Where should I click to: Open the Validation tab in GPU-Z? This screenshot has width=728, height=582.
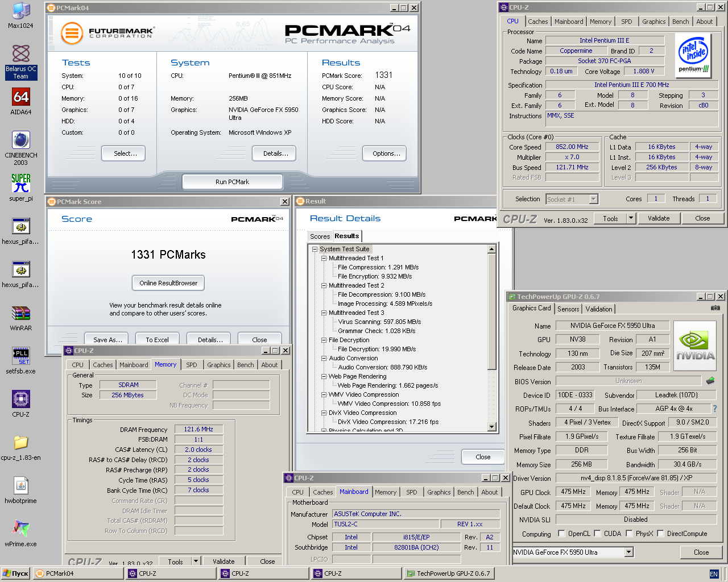pos(599,309)
